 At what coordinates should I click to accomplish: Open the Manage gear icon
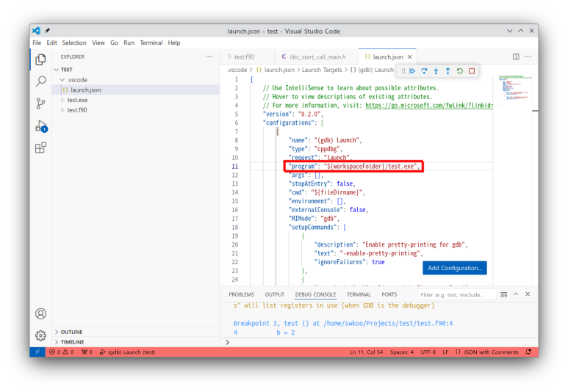point(40,335)
